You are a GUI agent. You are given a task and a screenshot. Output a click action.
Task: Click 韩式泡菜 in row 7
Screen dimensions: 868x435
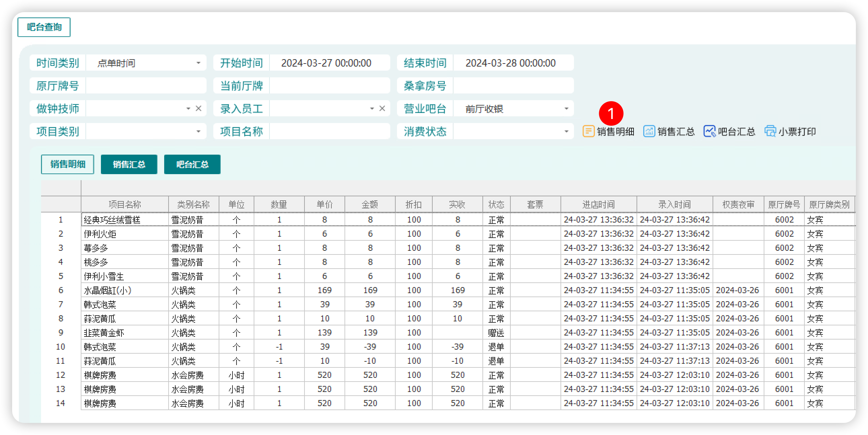tap(125, 304)
